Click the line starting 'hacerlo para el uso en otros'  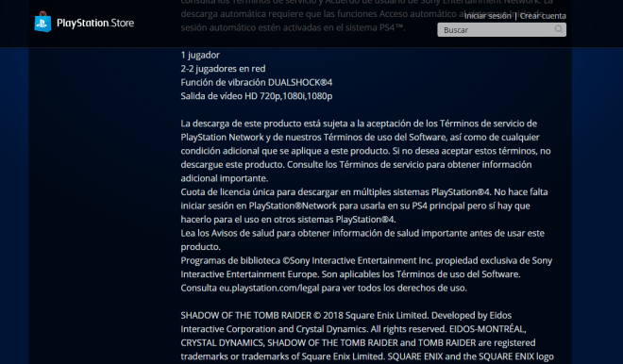(288, 220)
